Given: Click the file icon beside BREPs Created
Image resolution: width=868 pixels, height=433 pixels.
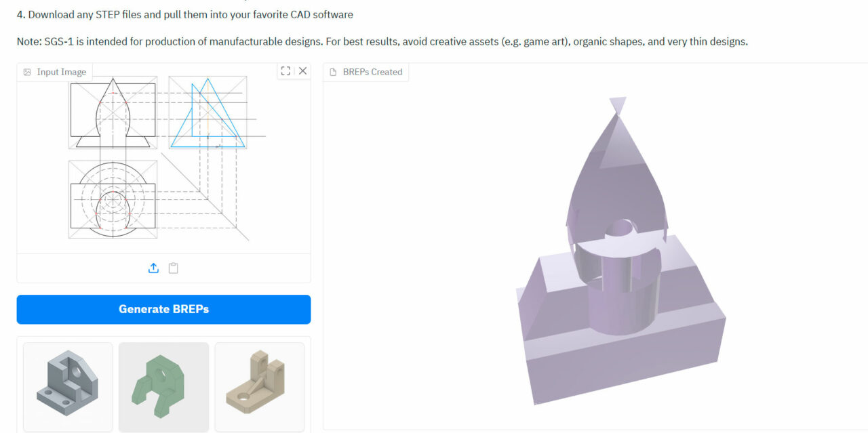Looking at the screenshot, I should point(333,72).
